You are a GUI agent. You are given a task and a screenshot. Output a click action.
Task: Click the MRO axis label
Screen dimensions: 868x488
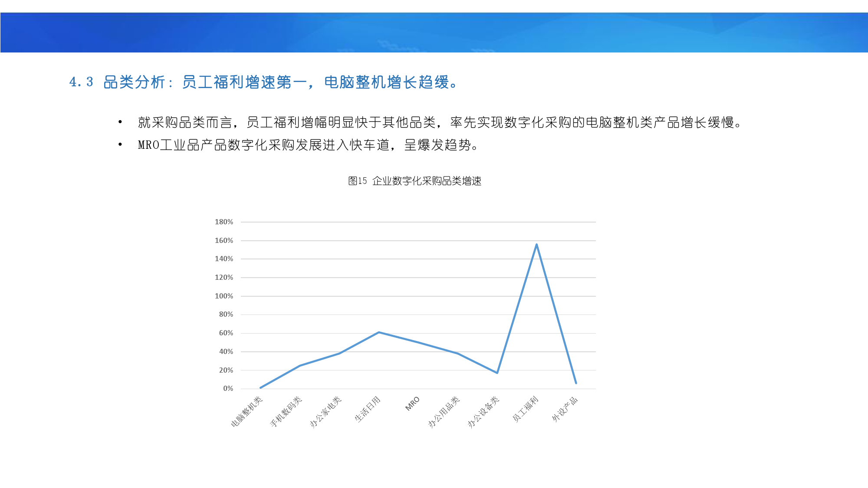pyautogui.click(x=412, y=404)
